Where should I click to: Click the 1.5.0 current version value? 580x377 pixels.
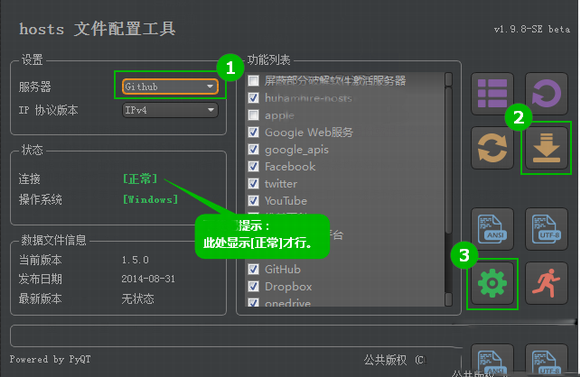point(135,260)
